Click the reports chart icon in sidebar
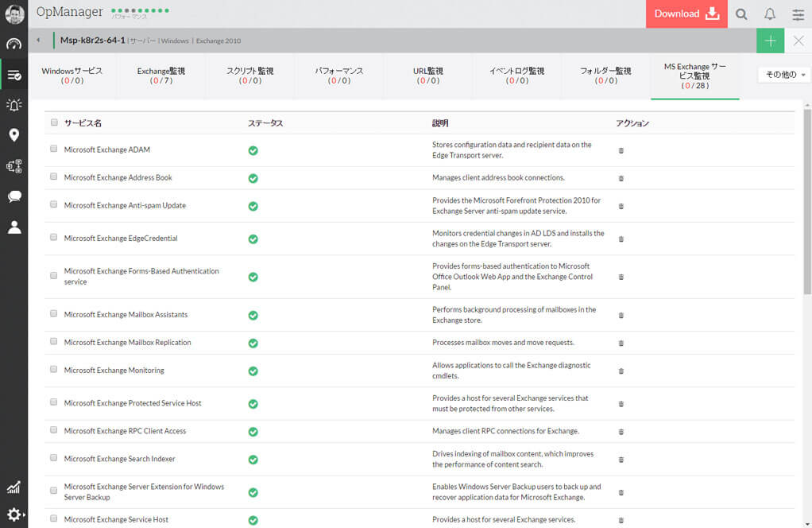The width and height of the screenshot is (812, 528). coord(14,487)
